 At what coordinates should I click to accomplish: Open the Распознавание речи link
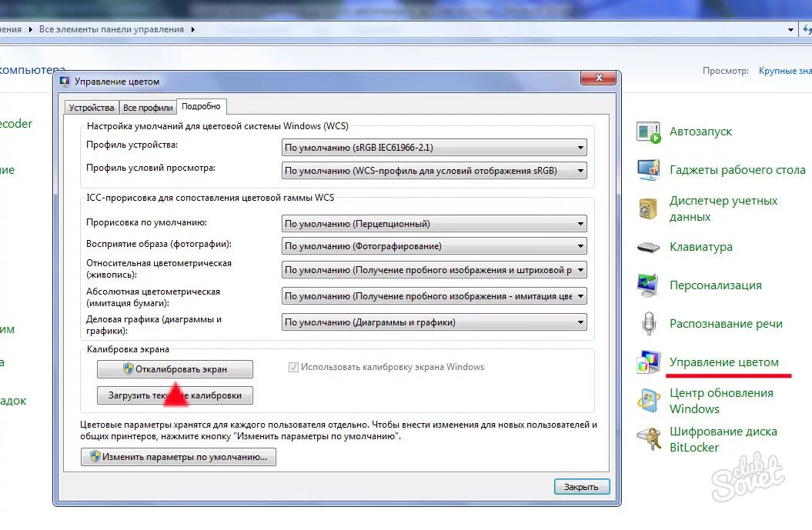coord(726,324)
